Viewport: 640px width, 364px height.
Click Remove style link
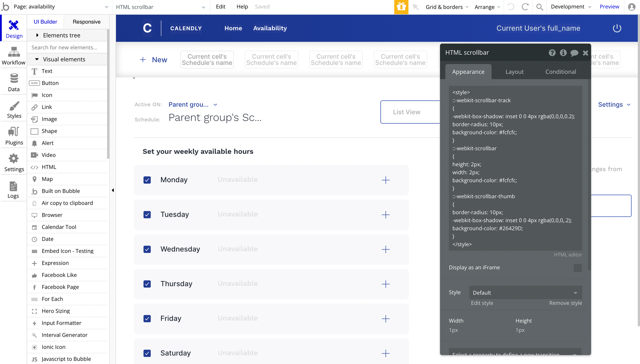tap(565, 303)
